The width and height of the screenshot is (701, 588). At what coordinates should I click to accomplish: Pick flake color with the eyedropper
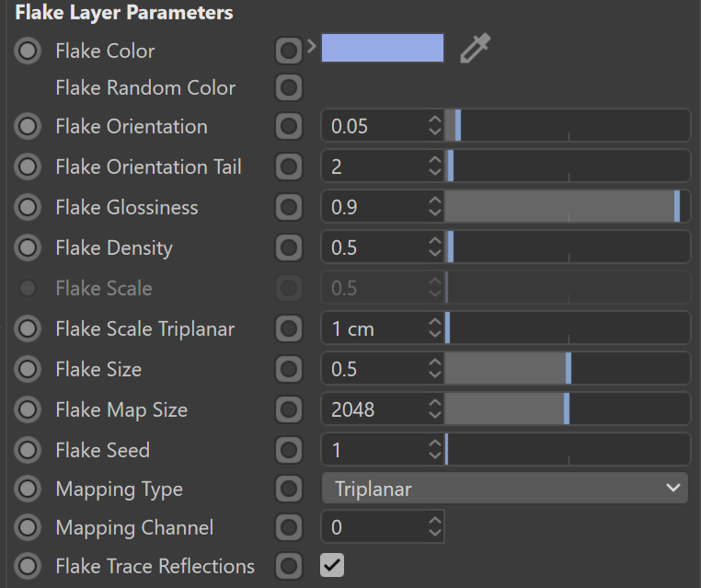point(476,48)
